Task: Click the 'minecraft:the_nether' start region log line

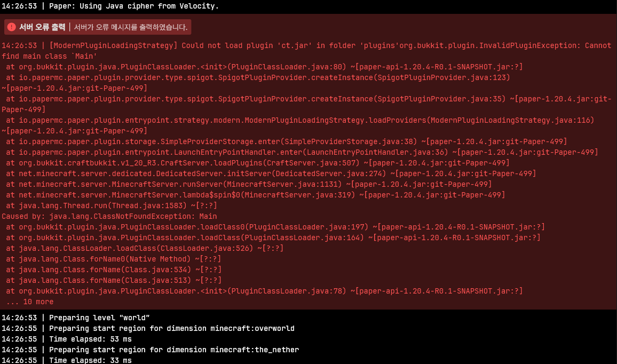Action: [x=173, y=350]
